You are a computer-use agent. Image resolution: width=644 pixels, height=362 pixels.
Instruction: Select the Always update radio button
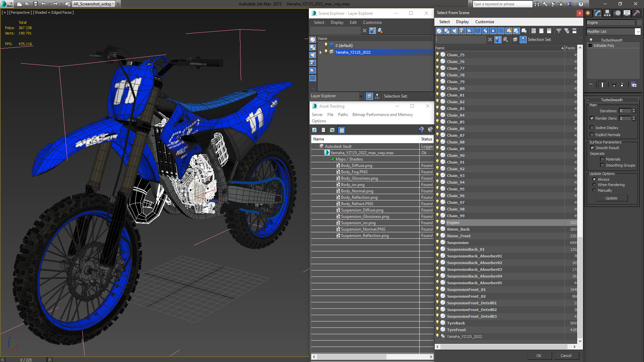tap(594, 179)
